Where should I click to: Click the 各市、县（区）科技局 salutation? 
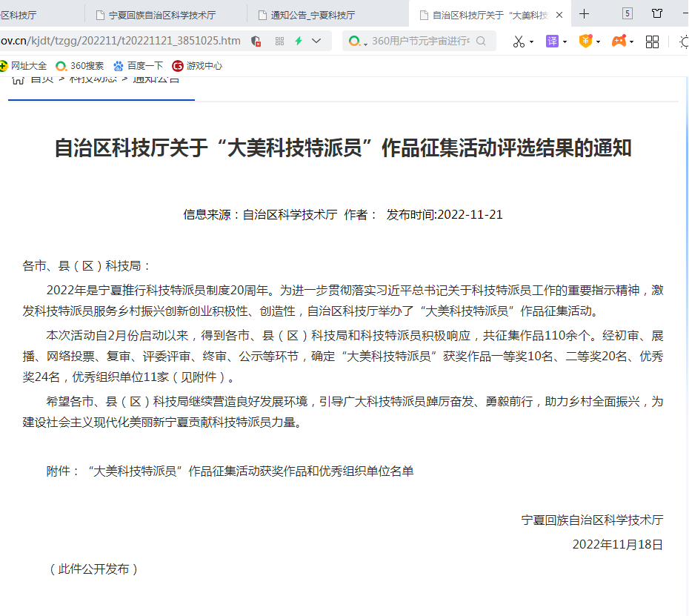[x=86, y=266]
